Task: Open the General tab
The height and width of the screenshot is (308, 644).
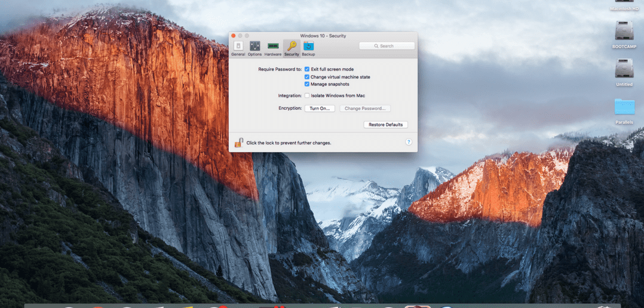Action: pos(238,48)
